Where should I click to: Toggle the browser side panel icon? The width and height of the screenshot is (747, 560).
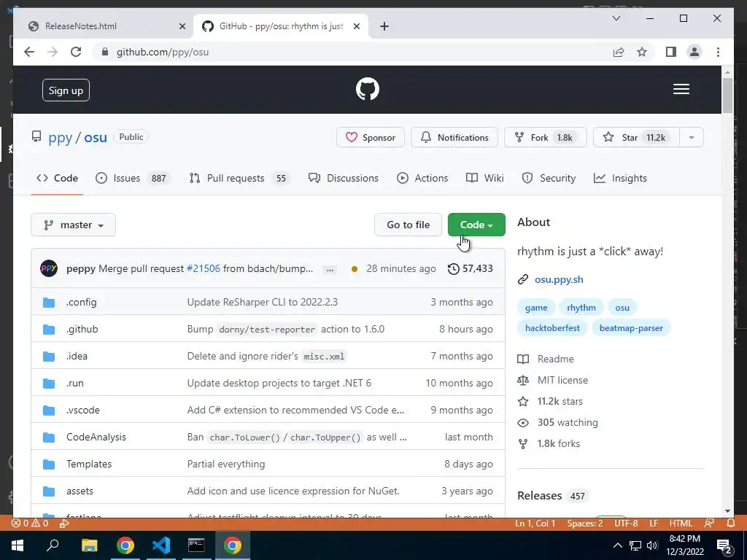[671, 52]
